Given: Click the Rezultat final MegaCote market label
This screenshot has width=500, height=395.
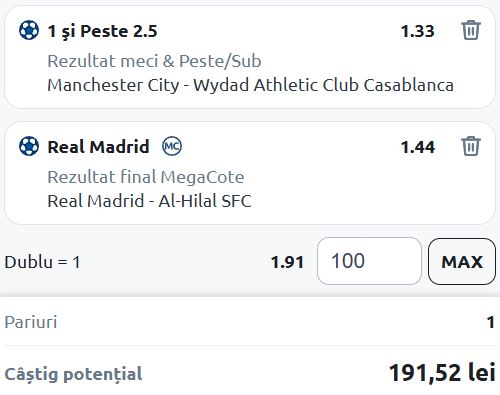Looking at the screenshot, I should (x=146, y=177).
